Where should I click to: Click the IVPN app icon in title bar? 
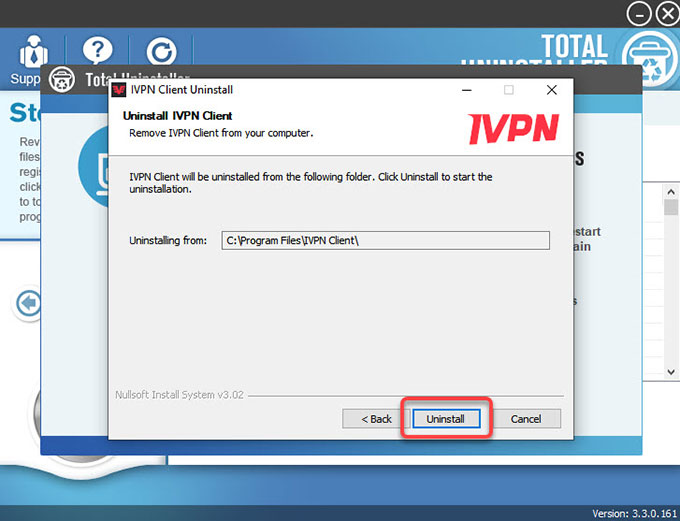119,90
